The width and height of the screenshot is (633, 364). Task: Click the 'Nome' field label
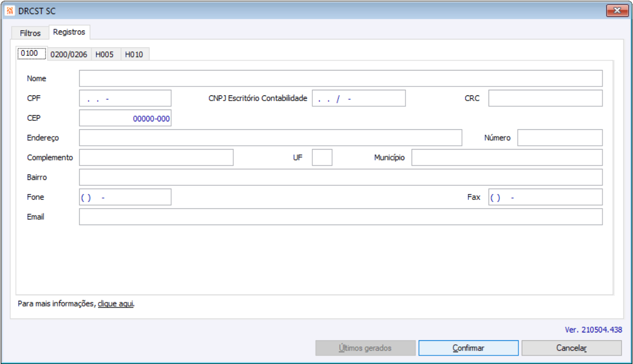(36, 78)
